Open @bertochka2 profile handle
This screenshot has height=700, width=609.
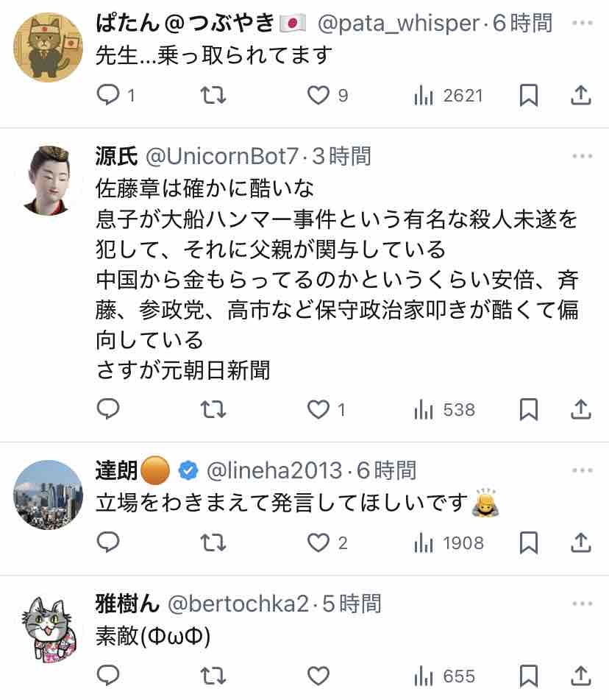point(238,604)
